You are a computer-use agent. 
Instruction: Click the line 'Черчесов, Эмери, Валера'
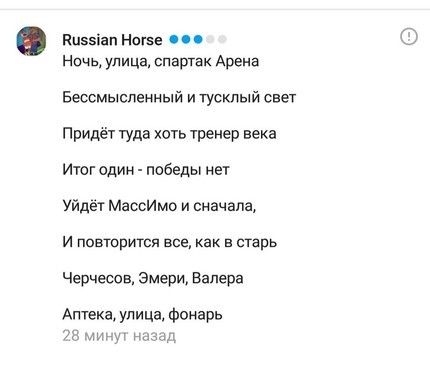(x=153, y=278)
